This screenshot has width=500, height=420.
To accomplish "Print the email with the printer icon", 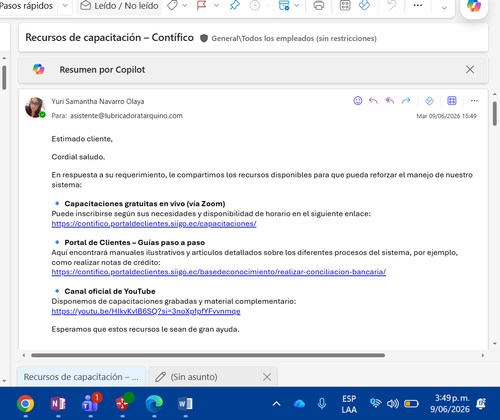I will coord(319,6).
